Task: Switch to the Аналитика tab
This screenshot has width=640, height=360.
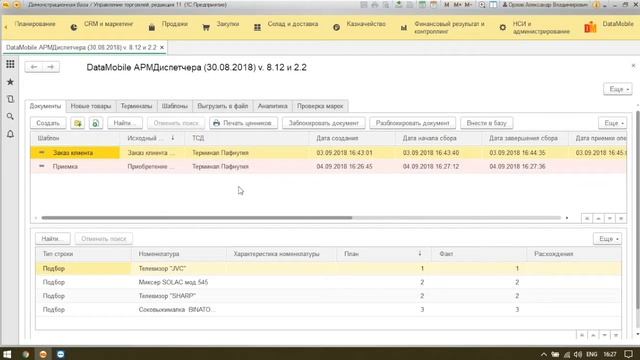Action: pyautogui.click(x=273, y=106)
